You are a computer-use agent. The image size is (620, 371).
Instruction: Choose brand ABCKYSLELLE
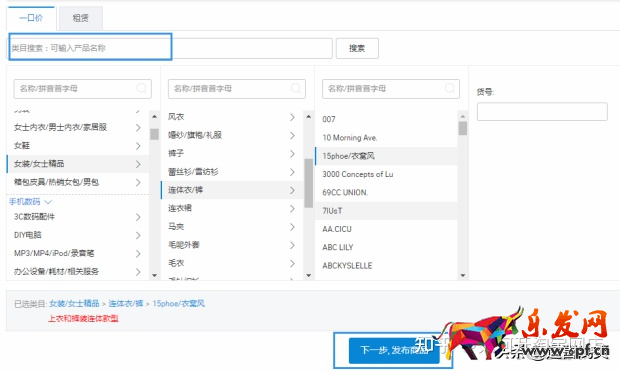tap(386, 265)
